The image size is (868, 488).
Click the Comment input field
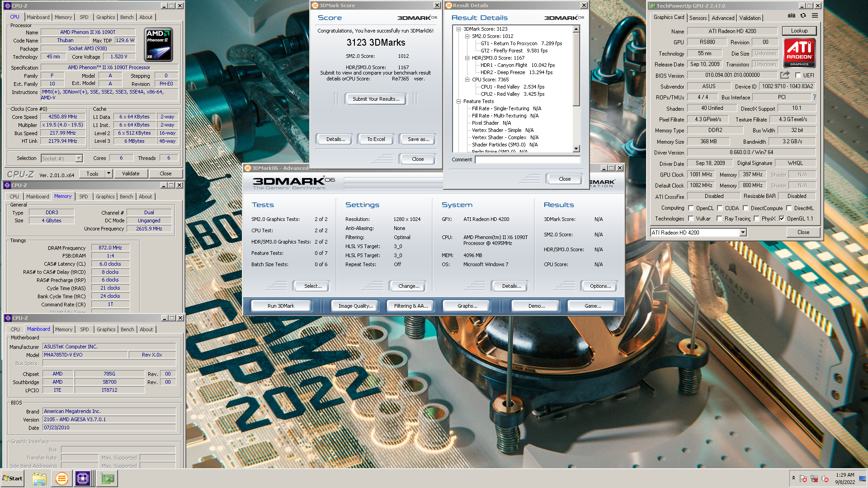[528, 160]
